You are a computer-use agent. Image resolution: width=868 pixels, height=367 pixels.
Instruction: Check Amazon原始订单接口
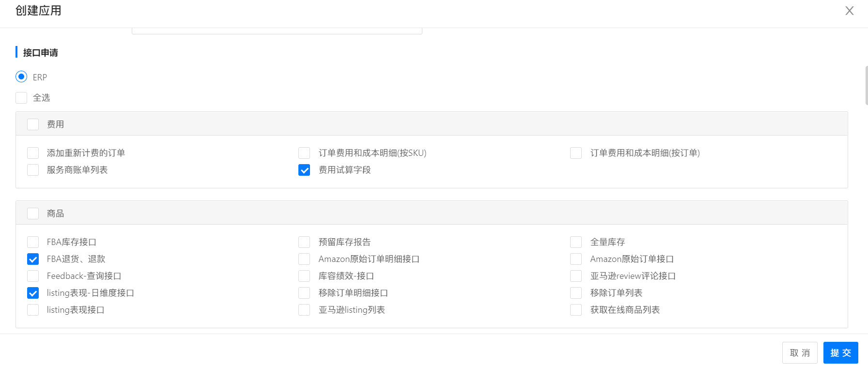coord(576,259)
